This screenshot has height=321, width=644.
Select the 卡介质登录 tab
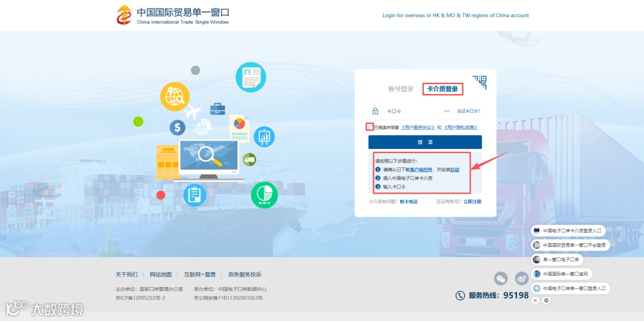(x=442, y=89)
